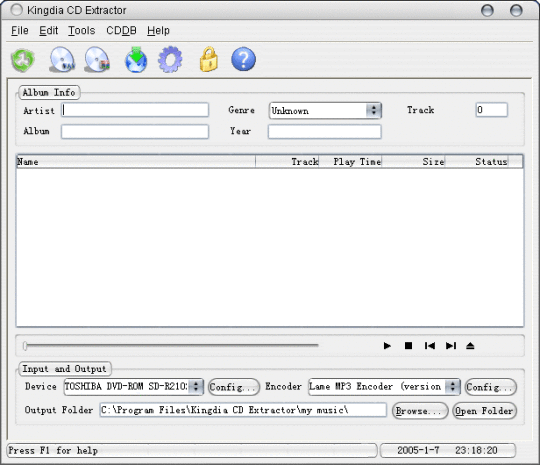Open the Encoder dropdown showing Lame MP3
This screenshot has width=540, height=465.
click(x=384, y=386)
